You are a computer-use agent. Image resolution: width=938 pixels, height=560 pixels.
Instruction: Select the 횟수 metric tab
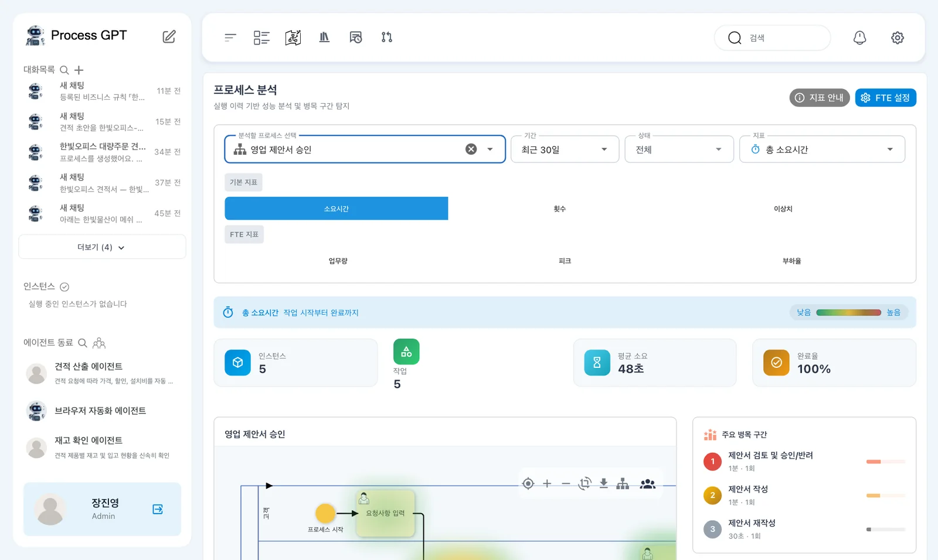(560, 209)
